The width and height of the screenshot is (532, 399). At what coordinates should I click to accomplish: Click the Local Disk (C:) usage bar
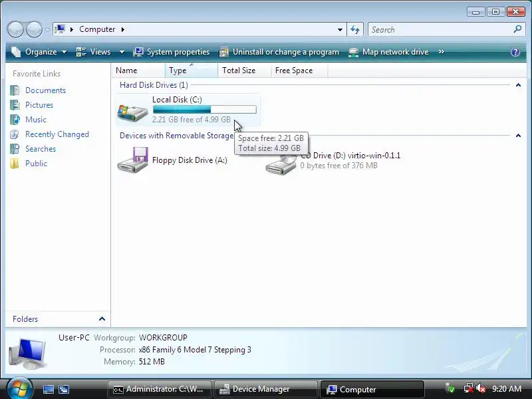[x=205, y=110]
